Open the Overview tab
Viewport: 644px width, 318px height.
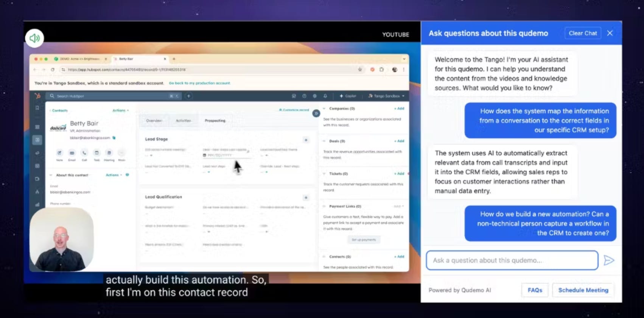pos(154,121)
